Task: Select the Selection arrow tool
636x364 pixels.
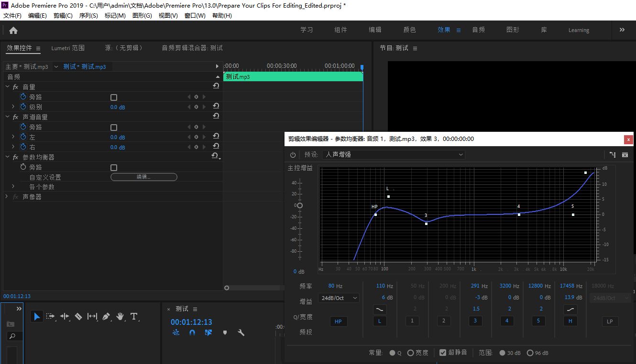Action: click(37, 316)
